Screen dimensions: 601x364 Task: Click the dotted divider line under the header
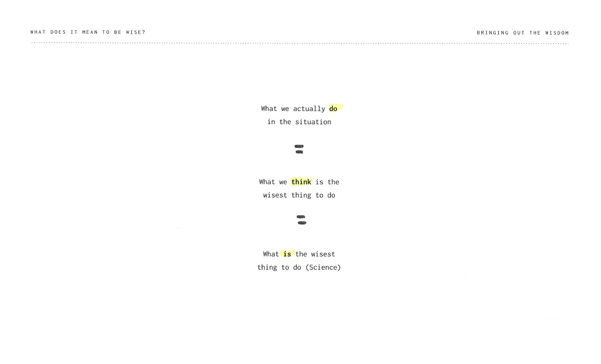(x=300, y=43)
